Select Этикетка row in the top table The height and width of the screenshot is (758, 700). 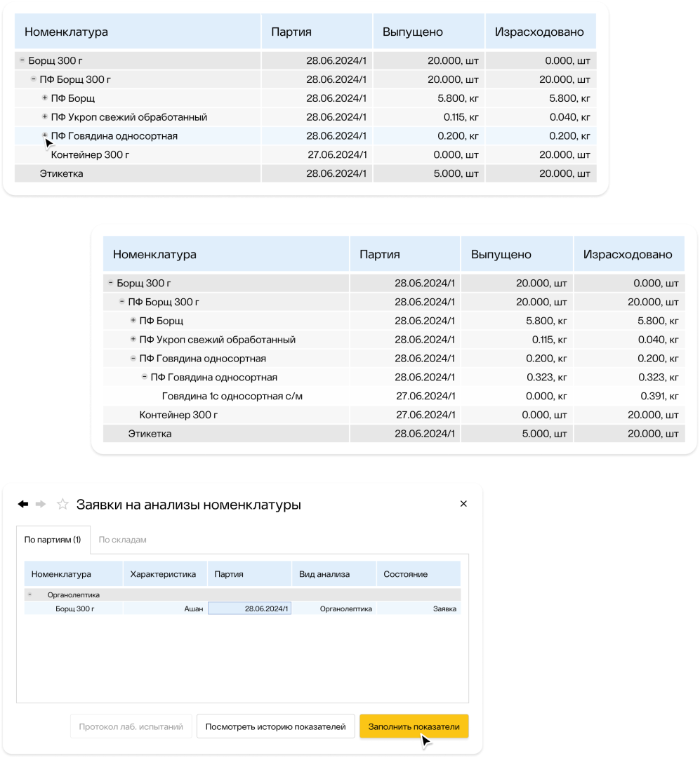(x=305, y=173)
